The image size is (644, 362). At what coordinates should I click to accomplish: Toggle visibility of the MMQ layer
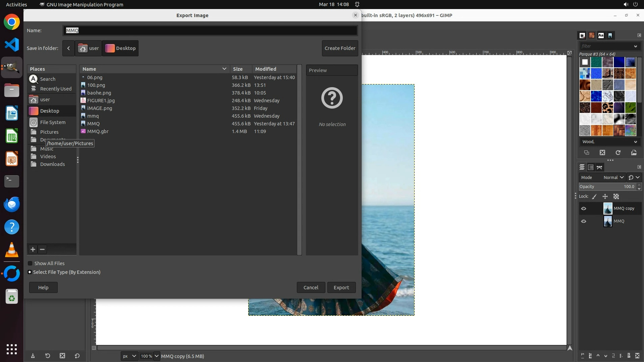coord(584,221)
